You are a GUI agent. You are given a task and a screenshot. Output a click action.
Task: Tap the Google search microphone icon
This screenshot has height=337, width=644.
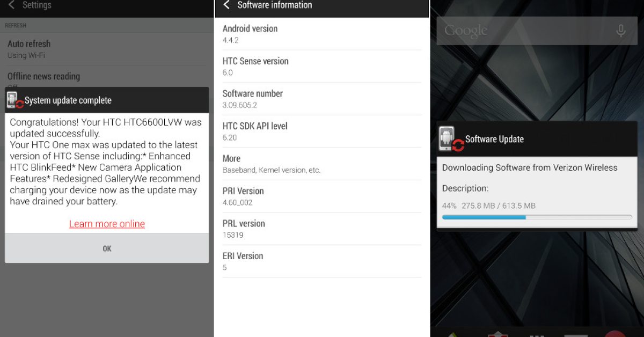coord(621,31)
